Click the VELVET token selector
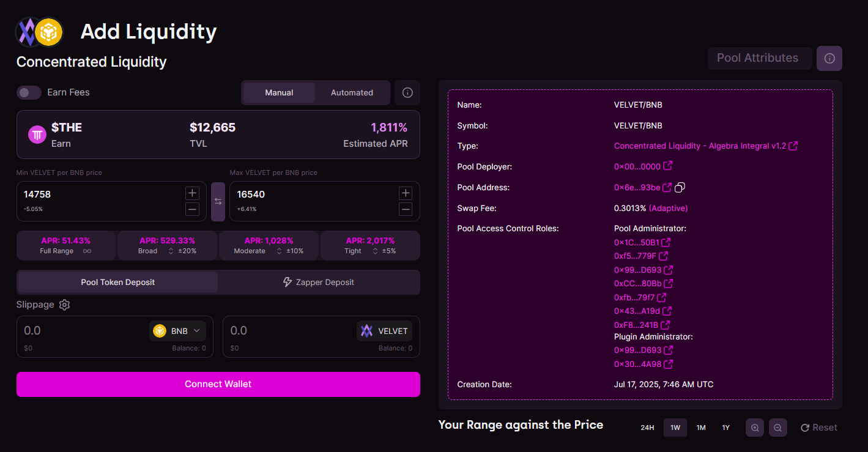This screenshot has height=452, width=868. [x=384, y=331]
